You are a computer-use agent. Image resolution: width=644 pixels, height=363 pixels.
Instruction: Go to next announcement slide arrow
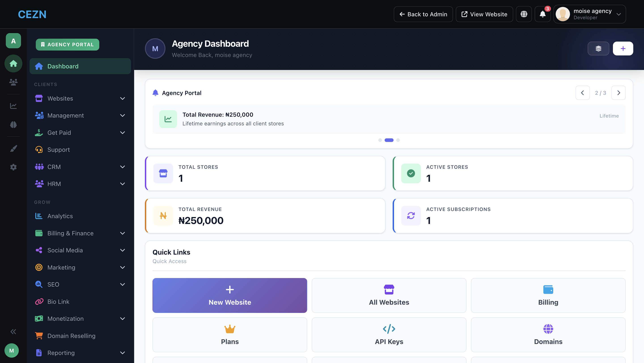point(619,93)
